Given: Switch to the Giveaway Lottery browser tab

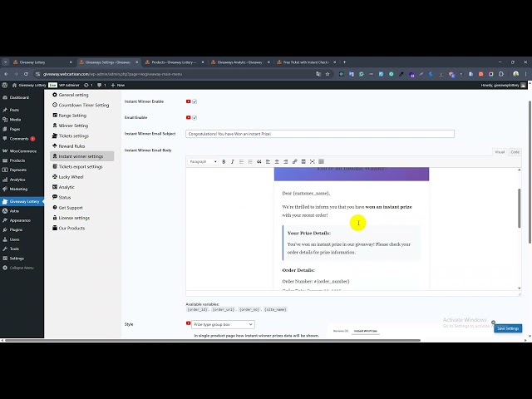Looking at the screenshot, I should (x=42, y=62).
